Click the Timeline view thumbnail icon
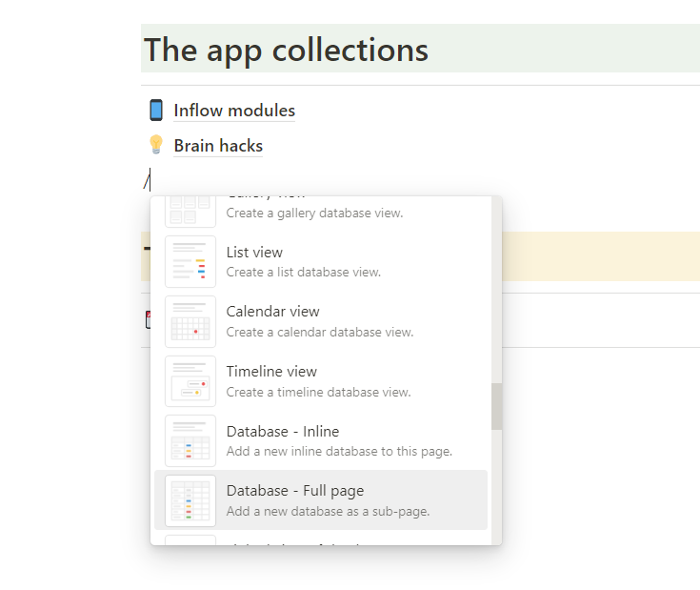 click(x=190, y=381)
